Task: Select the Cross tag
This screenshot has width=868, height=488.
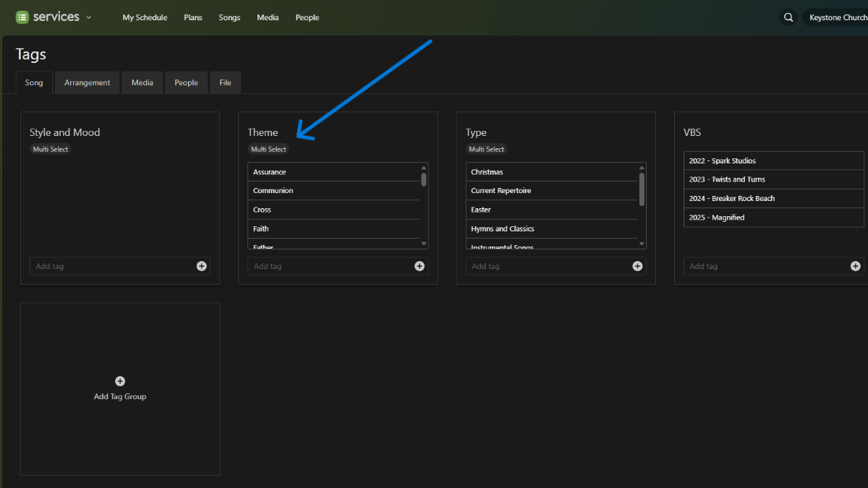Action: coord(333,210)
